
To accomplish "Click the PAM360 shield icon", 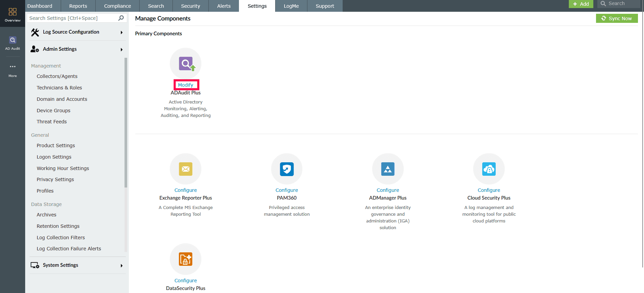I will click(287, 169).
